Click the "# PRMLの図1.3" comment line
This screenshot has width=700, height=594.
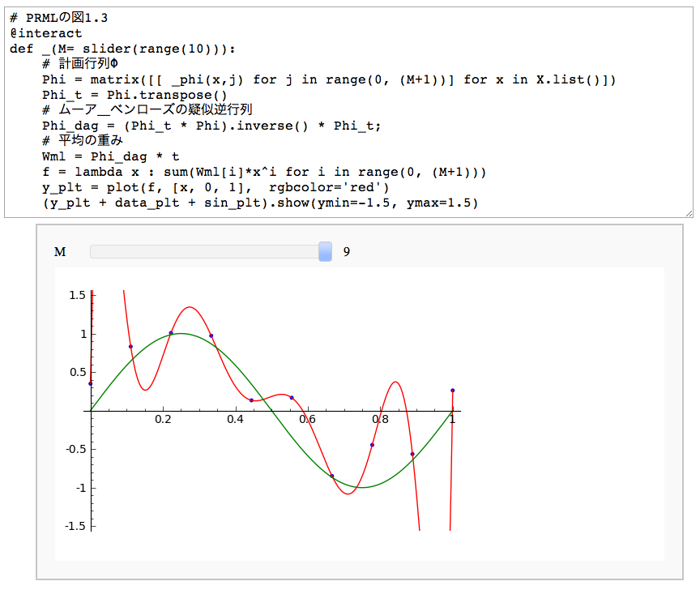[x=59, y=18]
